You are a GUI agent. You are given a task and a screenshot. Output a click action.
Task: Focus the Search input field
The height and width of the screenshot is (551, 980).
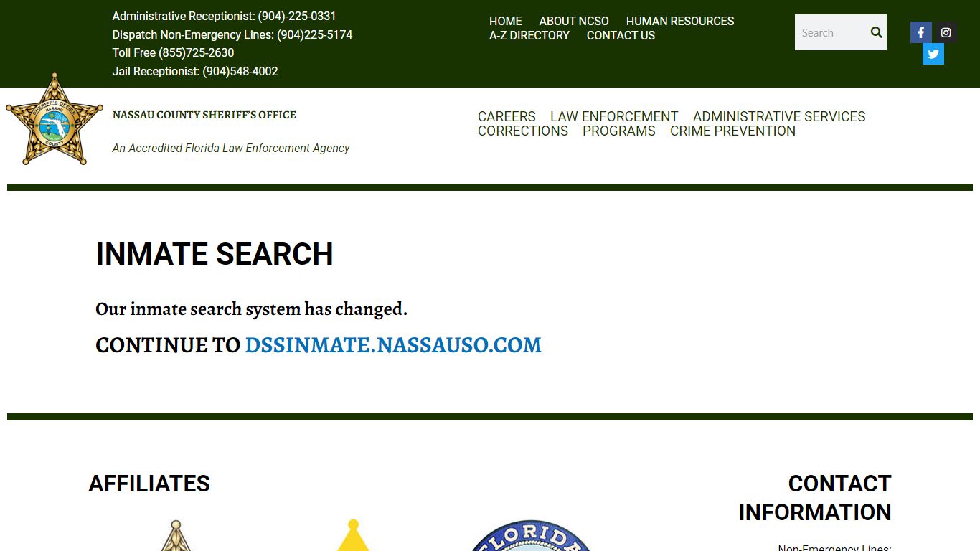[830, 32]
